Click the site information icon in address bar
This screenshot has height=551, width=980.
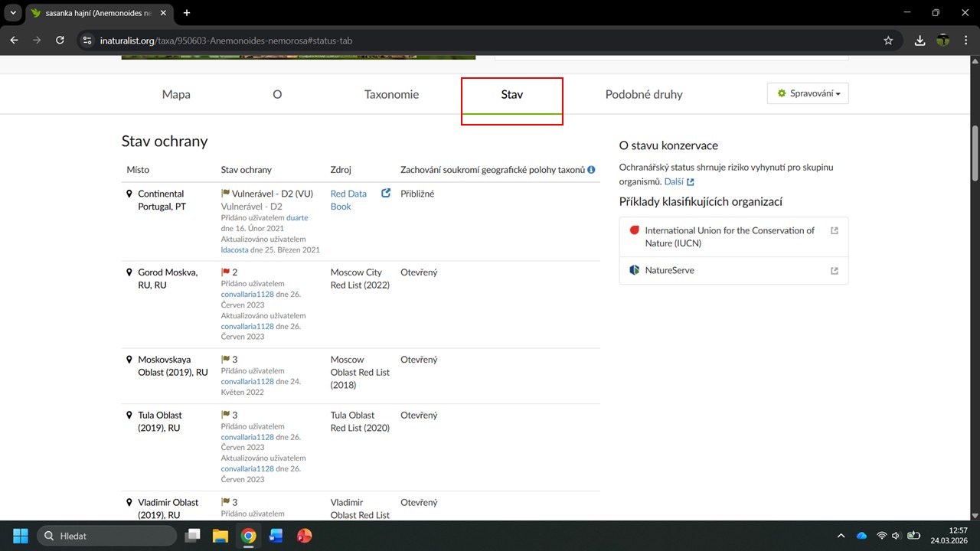pos(87,41)
